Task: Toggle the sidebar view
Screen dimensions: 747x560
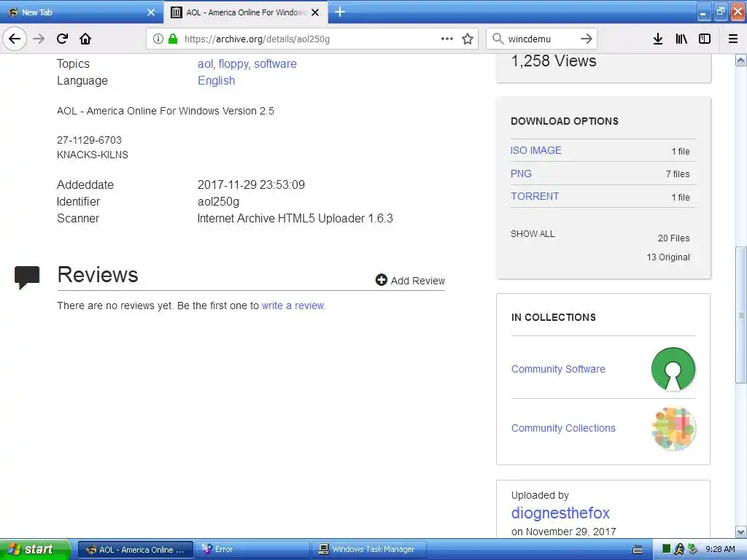Action: [705, 39]
